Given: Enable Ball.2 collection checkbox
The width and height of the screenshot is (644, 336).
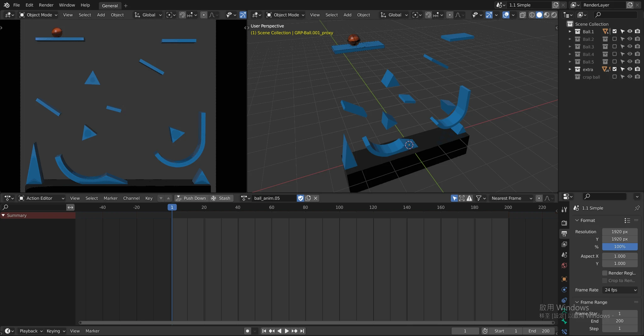Looking at the screenshot, I should pyautogui.click(x=614, y=39).
